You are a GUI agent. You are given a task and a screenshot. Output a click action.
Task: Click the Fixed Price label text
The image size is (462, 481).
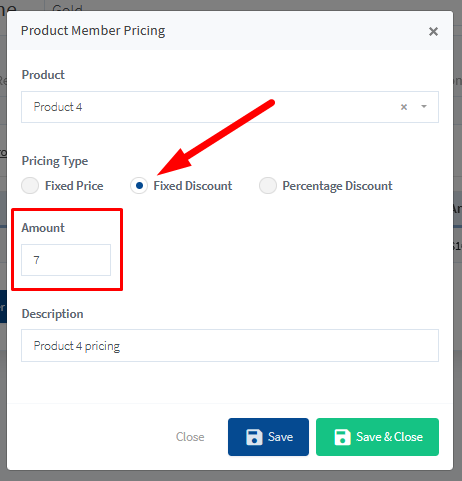[74, 186]
